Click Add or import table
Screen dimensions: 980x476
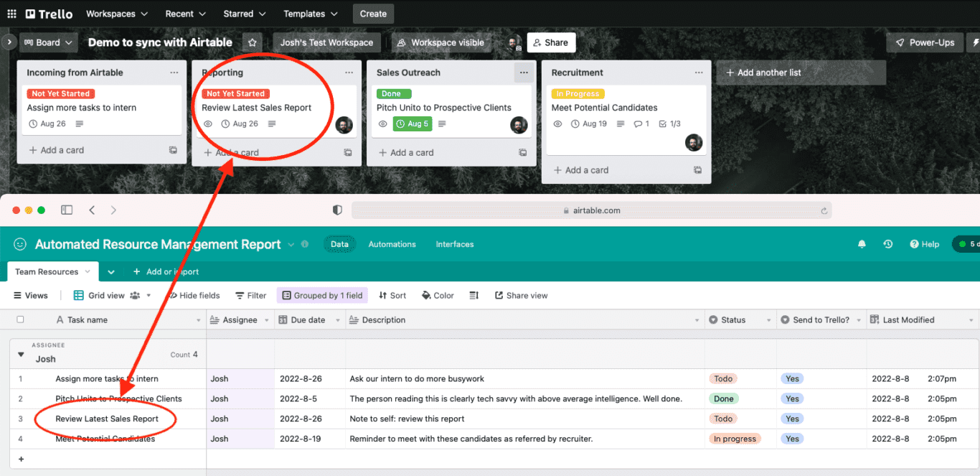165,272
